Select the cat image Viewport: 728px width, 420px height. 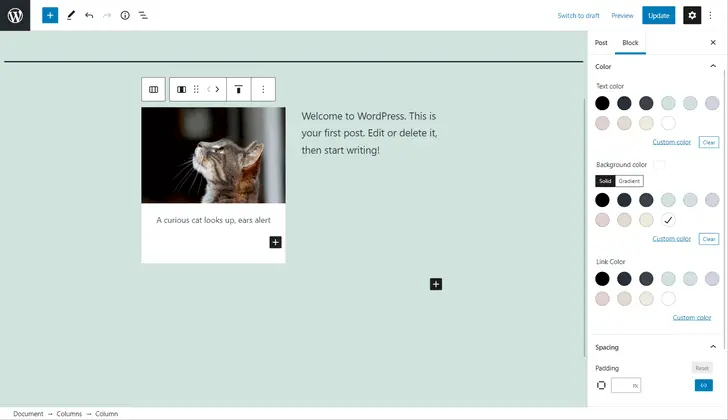tap(214, 155)
